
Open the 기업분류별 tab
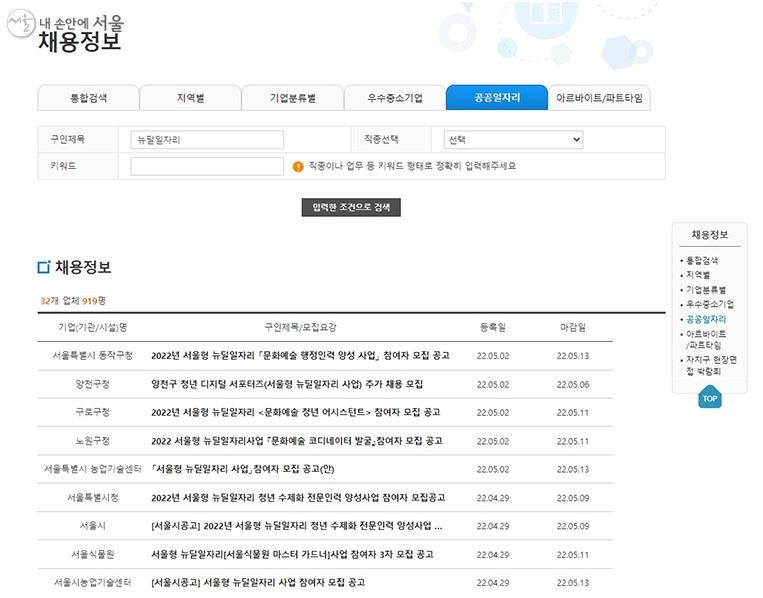pos(292,98)
